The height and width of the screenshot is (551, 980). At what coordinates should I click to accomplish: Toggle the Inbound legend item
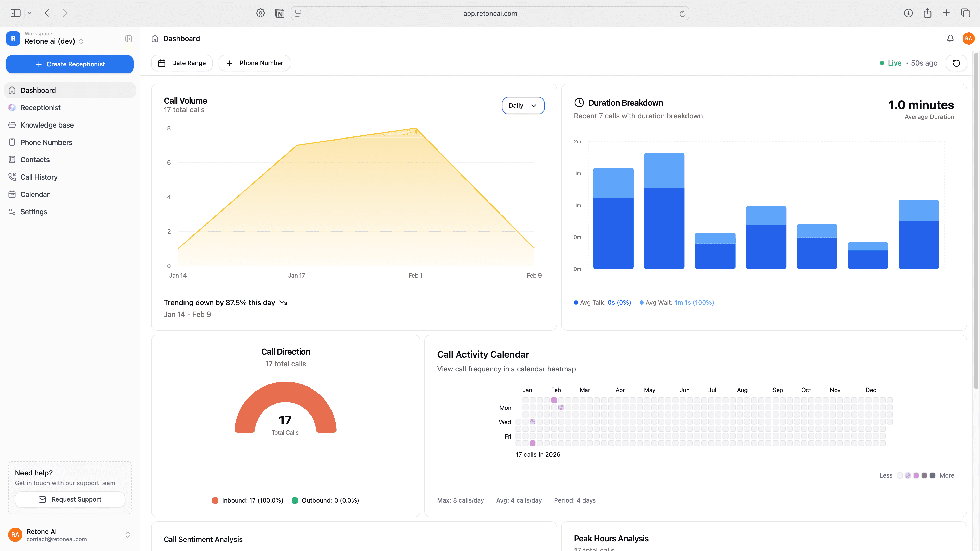pos(248,500)
